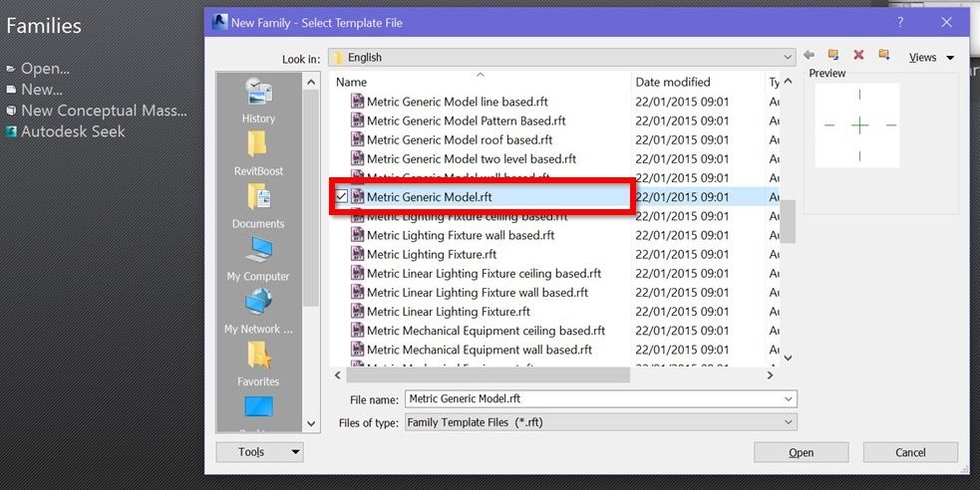This screenshot has height=490, width=980.
Task: Click the create new folder icon
Action: [x=883, y=55]
